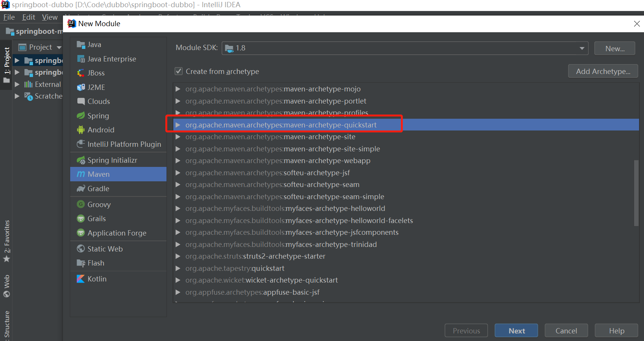Viewport: 644px width, 341px height.
Task: Expand the maven-archetype-site entry arrow
Action: coord(178,137)
